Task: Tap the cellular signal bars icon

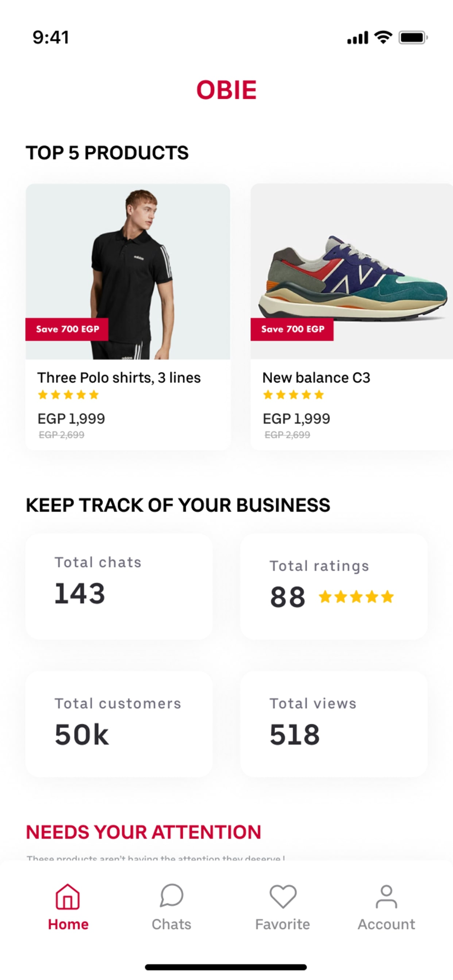Action: coord(357,38)
